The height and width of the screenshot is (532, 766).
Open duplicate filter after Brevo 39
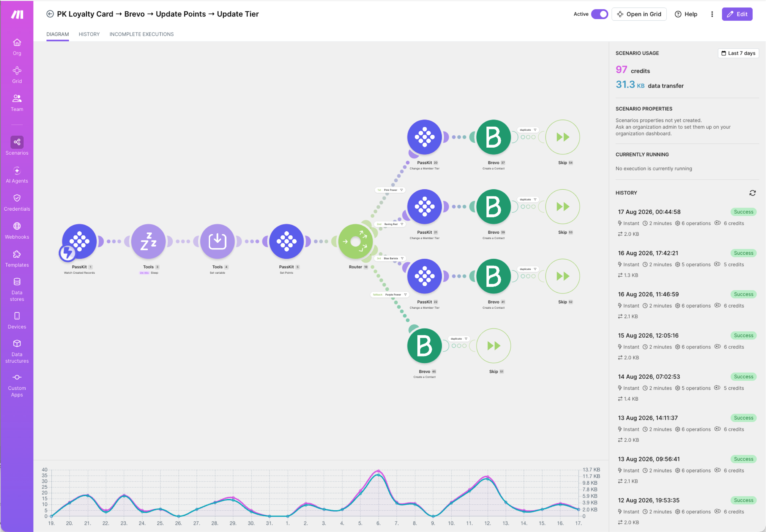pos(528,200)
